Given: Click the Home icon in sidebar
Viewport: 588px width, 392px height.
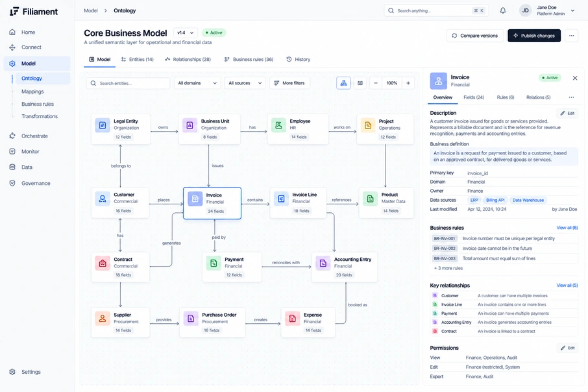Looking at the screenshot, I should [x=12, y=32].
